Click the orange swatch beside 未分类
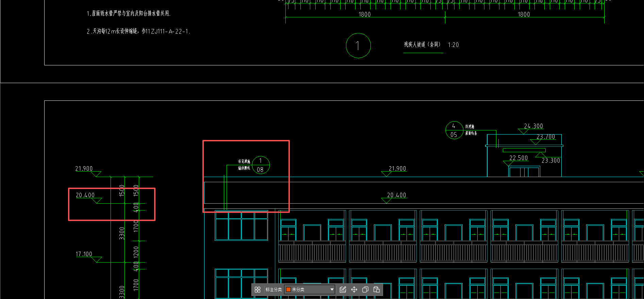This screenshot has width=644, height=299. pyautogui.click(x=288, y=289)
